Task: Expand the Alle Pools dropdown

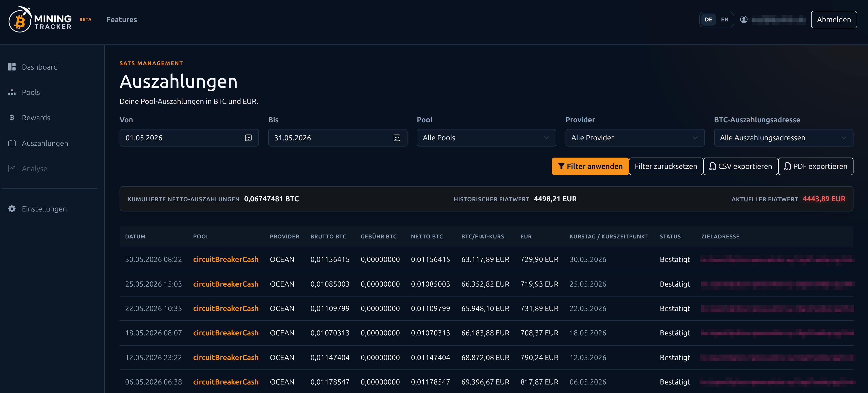Action: (486, 138)
